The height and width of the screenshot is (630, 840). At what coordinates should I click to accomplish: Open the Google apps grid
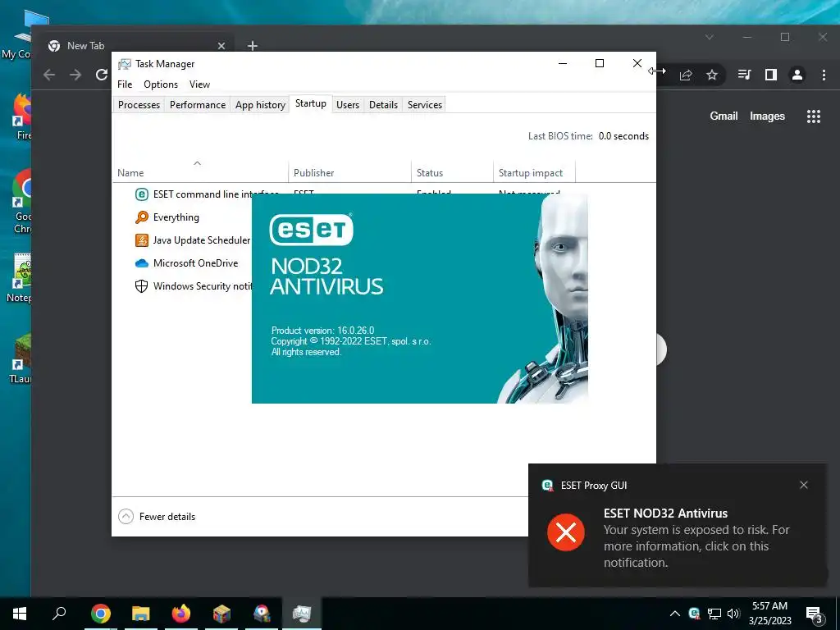click(814, 116)
